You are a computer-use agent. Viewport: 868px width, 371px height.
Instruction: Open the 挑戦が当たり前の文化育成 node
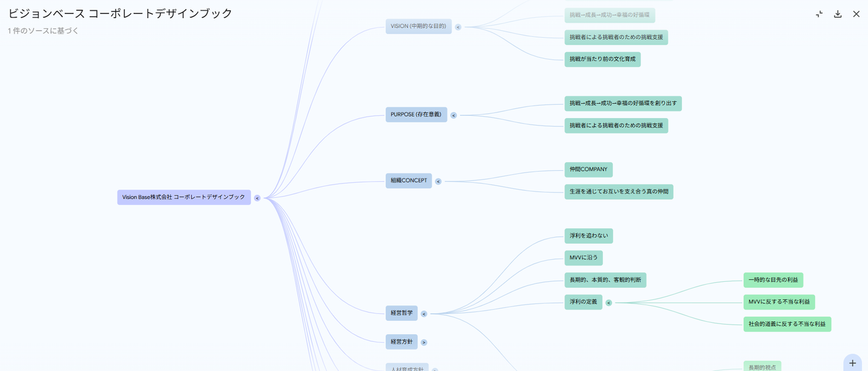coord(602,59)
